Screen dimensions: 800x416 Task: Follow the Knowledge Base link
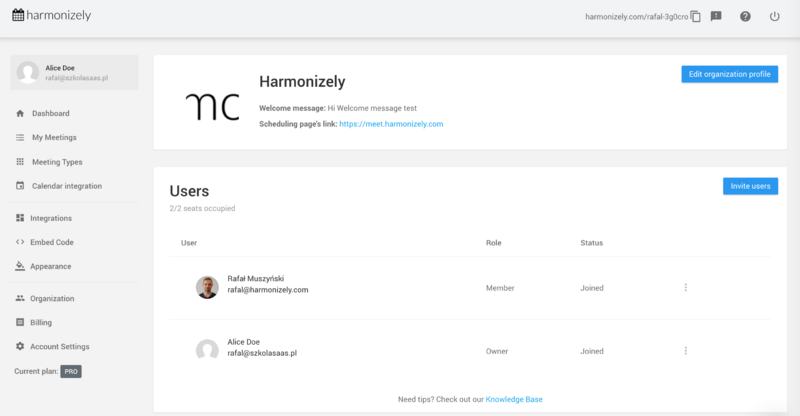tap(514, 399)
